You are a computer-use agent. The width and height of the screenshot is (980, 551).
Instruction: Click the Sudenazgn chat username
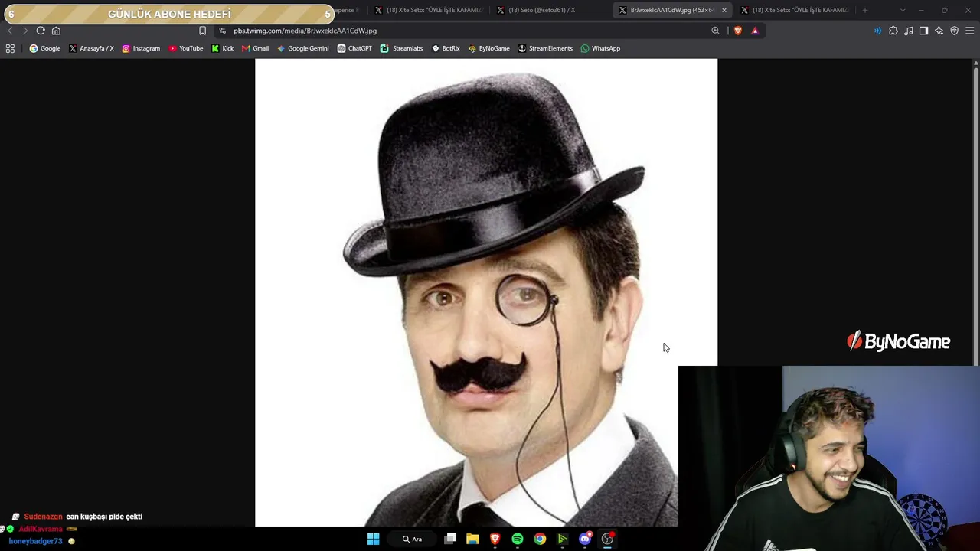pos(43,517)
